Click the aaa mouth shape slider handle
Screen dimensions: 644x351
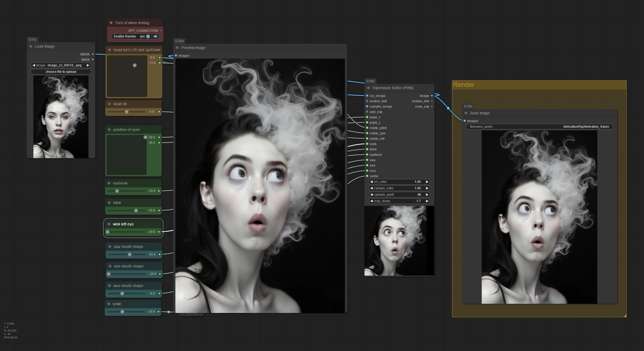129,254
